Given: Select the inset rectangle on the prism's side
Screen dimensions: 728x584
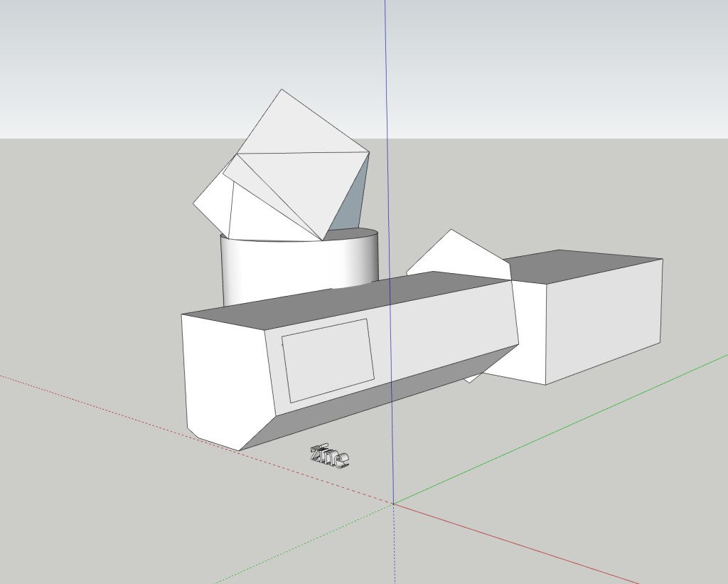Looking at the screenshot, I should tap(327, 361).
